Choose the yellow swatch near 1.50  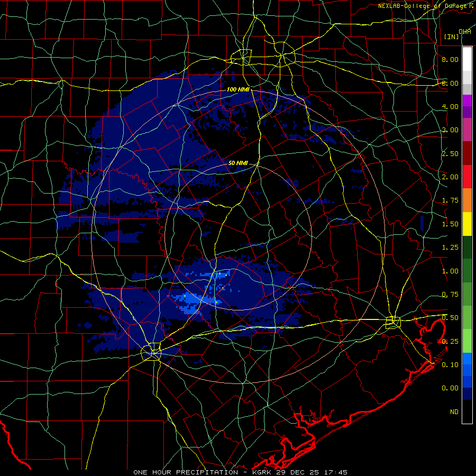[x=467, y=224]
